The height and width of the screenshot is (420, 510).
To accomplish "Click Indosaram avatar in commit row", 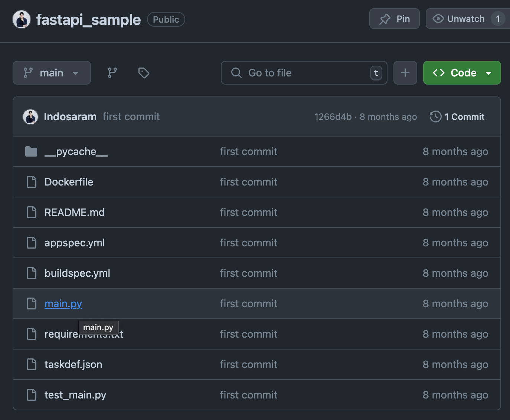I will [x=30, y=117].
